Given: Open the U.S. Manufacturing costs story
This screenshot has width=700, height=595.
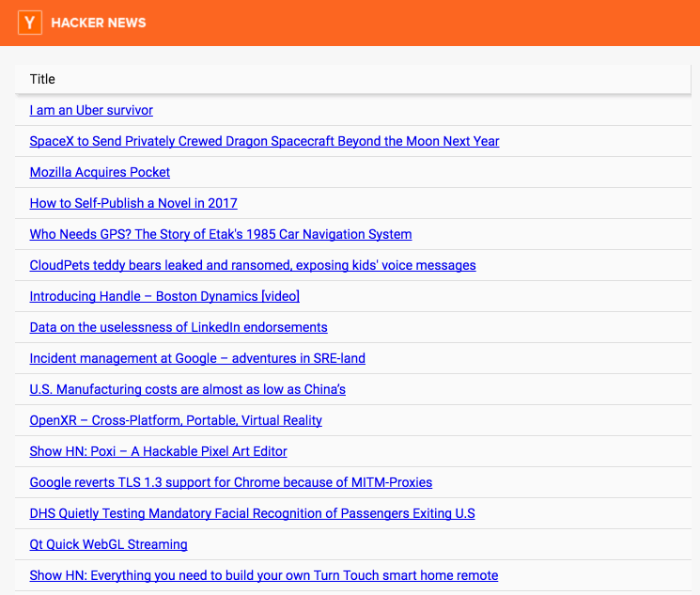Looking at the screenshot, I should pos(188,389).
